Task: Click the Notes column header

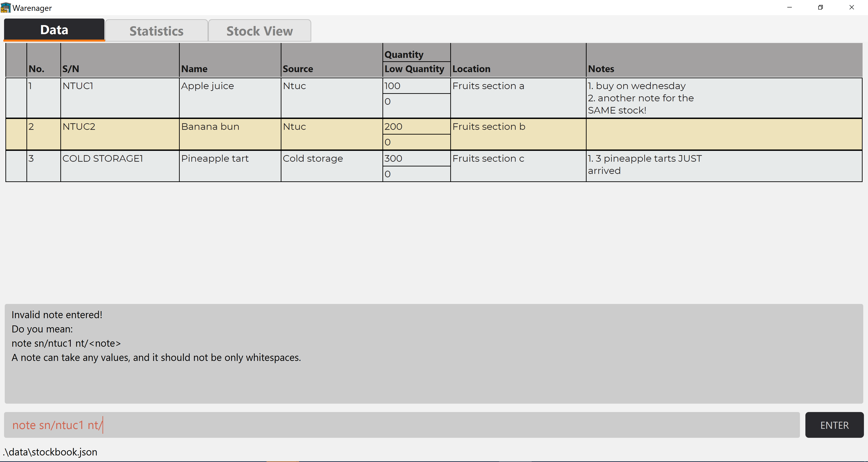Action: 601,69
